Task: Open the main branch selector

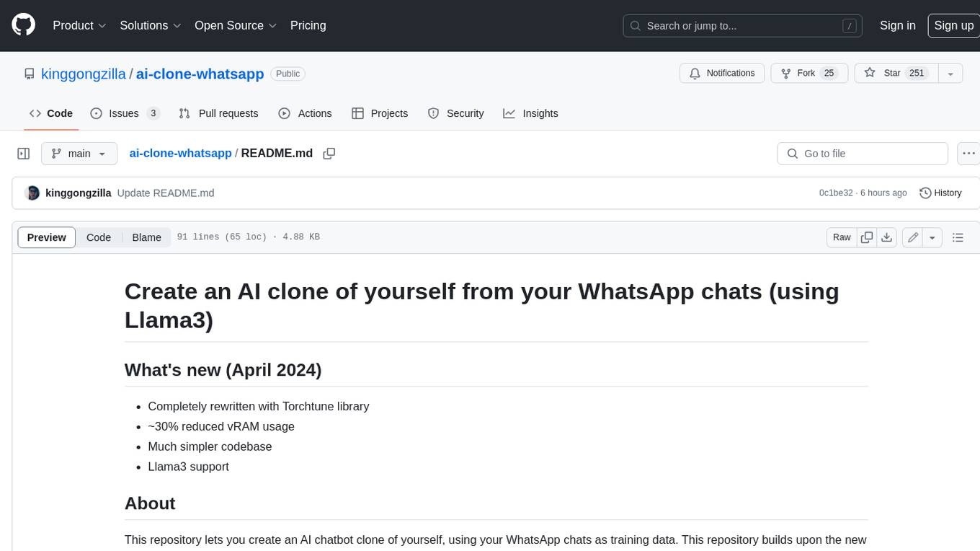Action: (x=79, y=154)
